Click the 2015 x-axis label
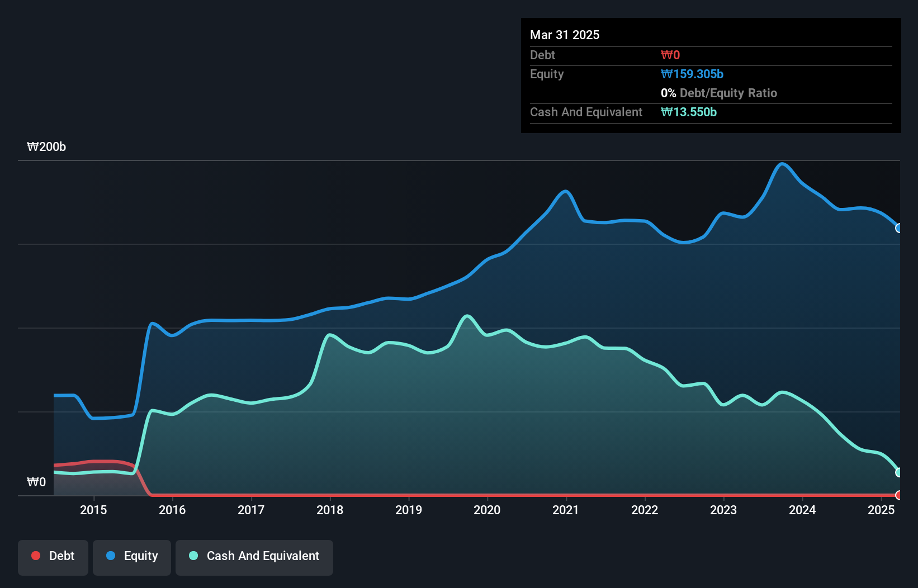 click(x=93, y=510)
